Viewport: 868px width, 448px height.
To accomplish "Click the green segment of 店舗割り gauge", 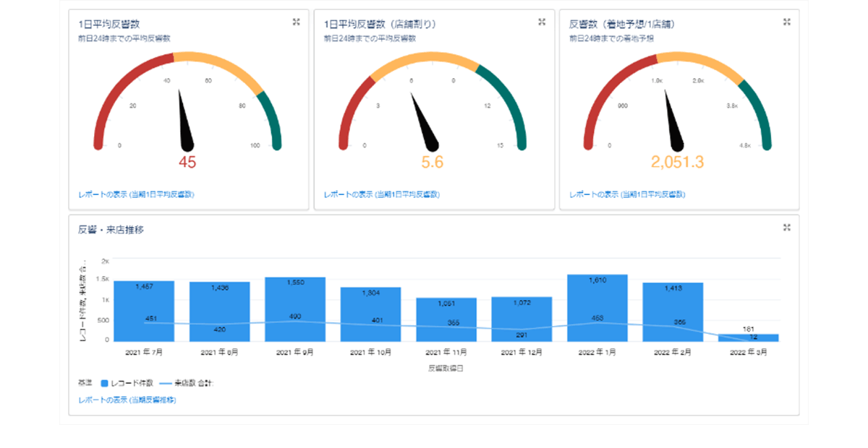I will coord(510,101).
